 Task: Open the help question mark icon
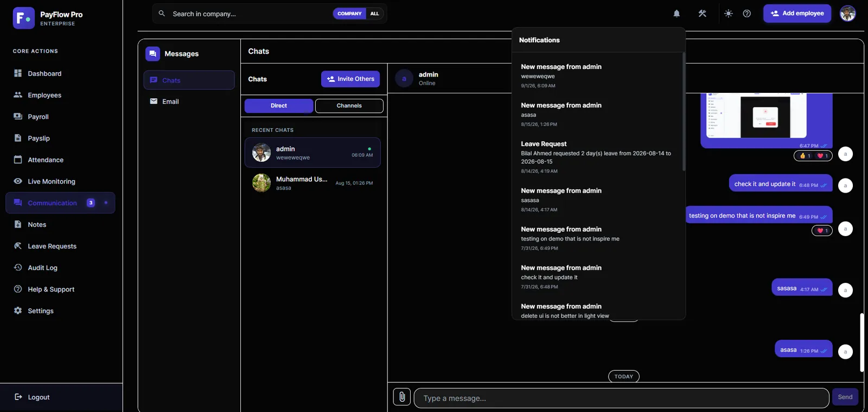point(747,14)
